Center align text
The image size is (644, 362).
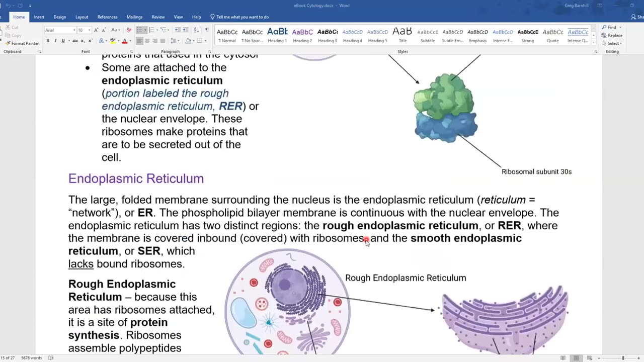[147, 41]
